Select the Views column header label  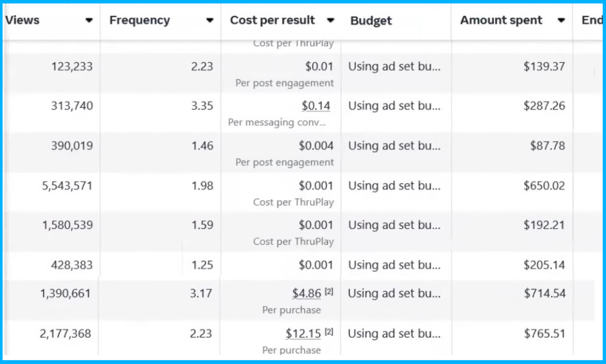(22, 20)
